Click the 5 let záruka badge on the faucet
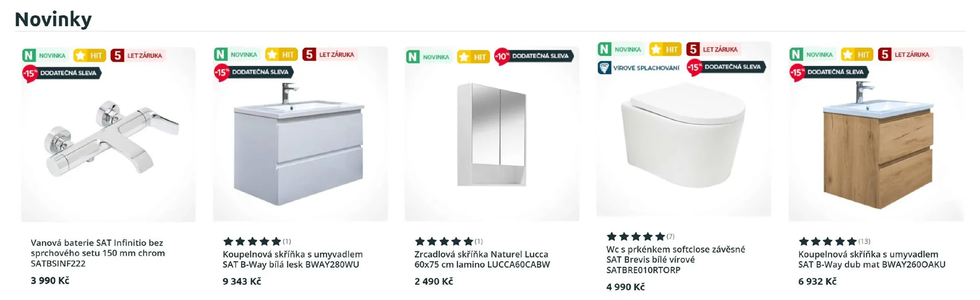Screen dimensions: 980x300 click(x=137, y=56)
